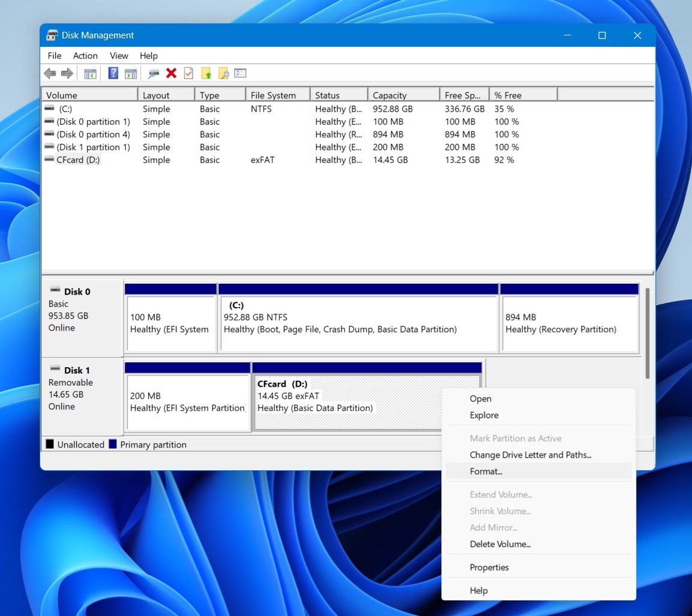The width and height of the screenshot is (692, 616).
Task: Click the vertical scrollbar in the disk pane
Action: 648,333
